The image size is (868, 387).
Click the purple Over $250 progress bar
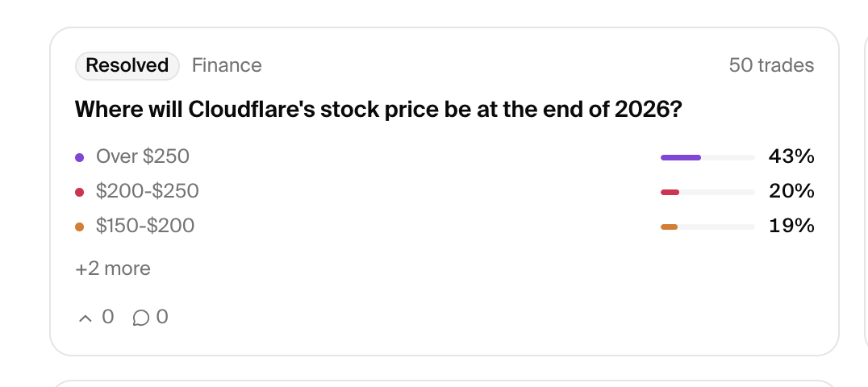tap(707, 157)
